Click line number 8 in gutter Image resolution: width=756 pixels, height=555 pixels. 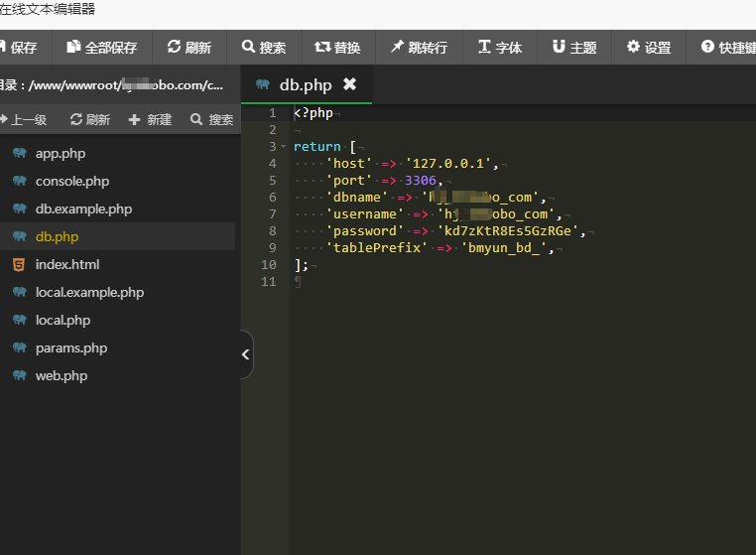click(273, 231)
